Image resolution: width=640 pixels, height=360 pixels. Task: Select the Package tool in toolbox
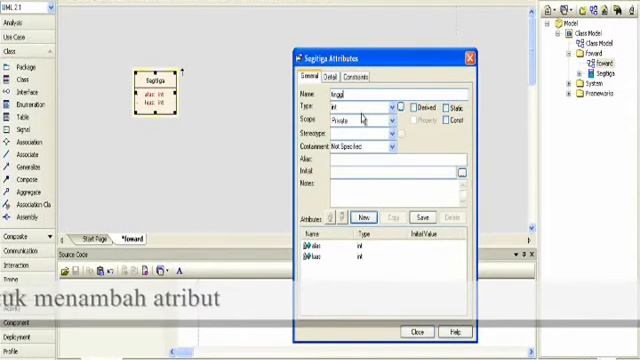tap(26, 67)
